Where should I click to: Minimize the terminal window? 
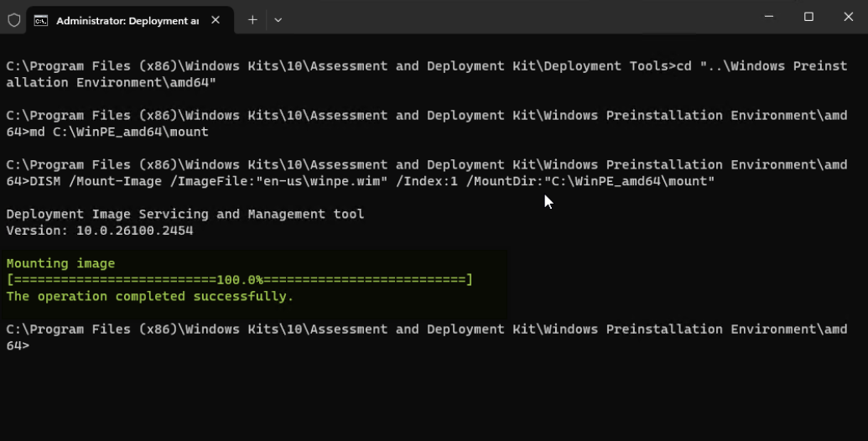(769, 17)
